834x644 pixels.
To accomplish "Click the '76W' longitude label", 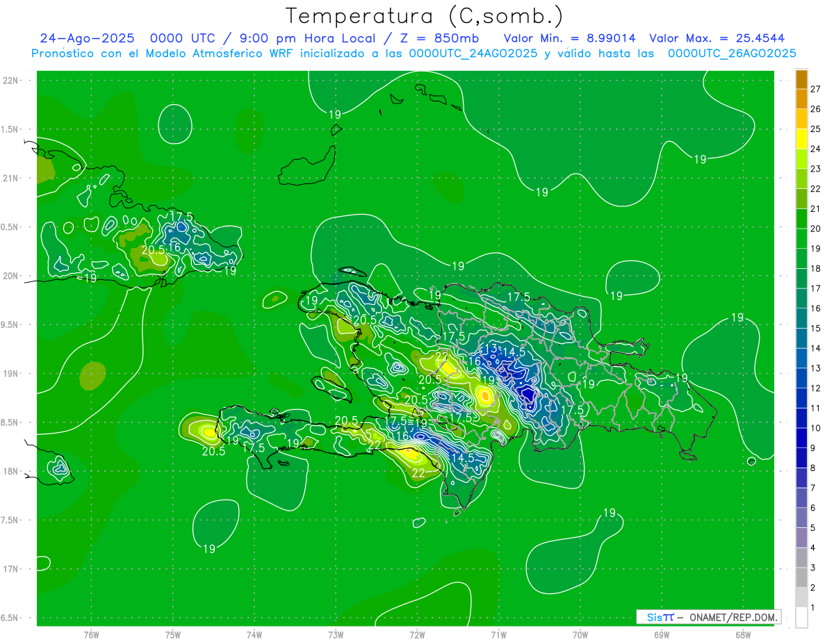I will click(x=91, y=634).
